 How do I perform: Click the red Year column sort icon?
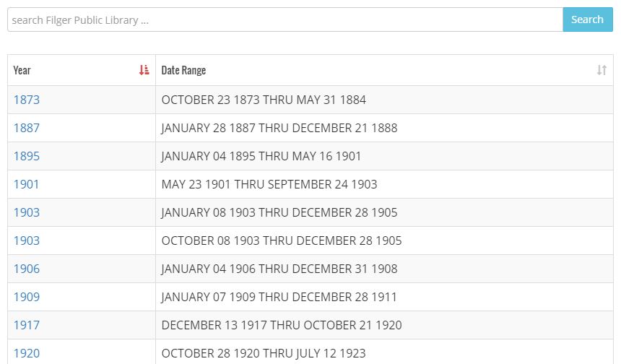[x=144, y=70]
